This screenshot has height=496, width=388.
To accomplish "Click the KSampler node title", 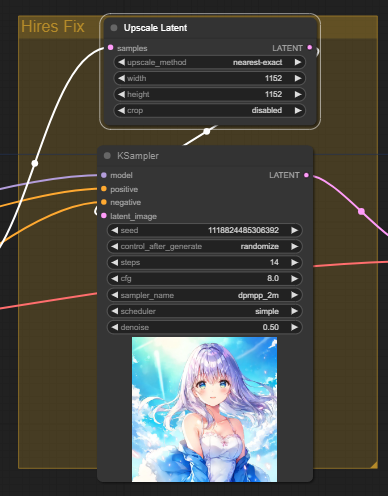I will 138,156.
